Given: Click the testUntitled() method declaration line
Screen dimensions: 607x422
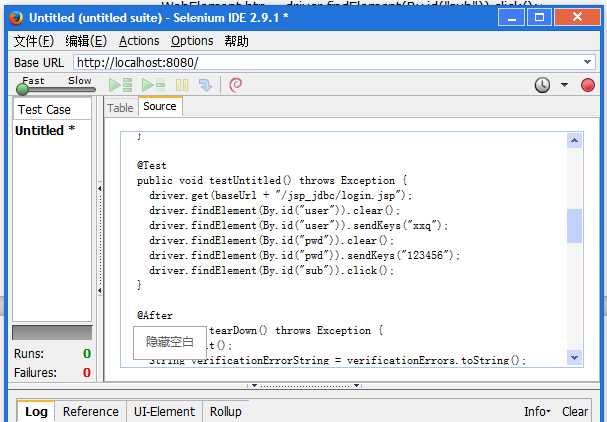Looking at the screenshot, I should (x=272, y=181).
